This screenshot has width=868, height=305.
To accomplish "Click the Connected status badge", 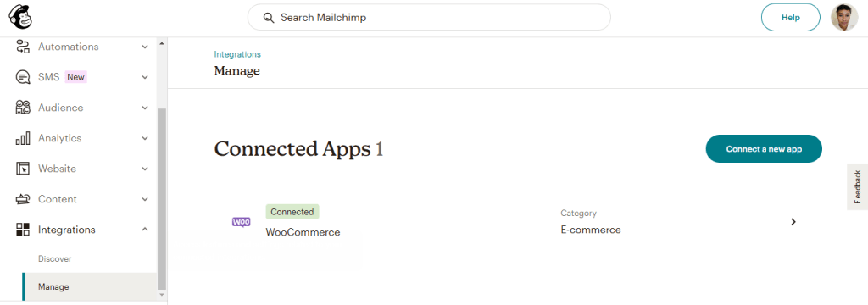I will (292, 212).
